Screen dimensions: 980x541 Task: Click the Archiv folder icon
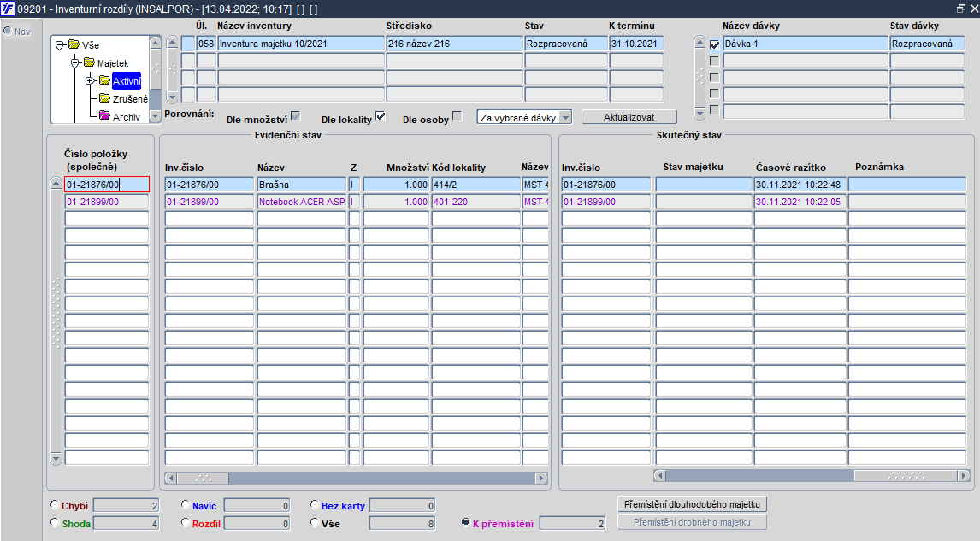(104, 116)
